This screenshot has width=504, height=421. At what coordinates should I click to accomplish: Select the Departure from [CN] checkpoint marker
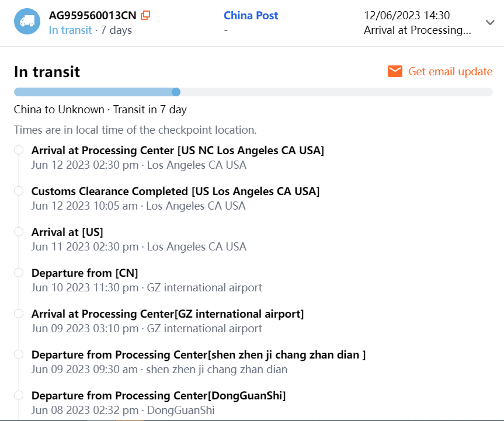tap(19, 273)
